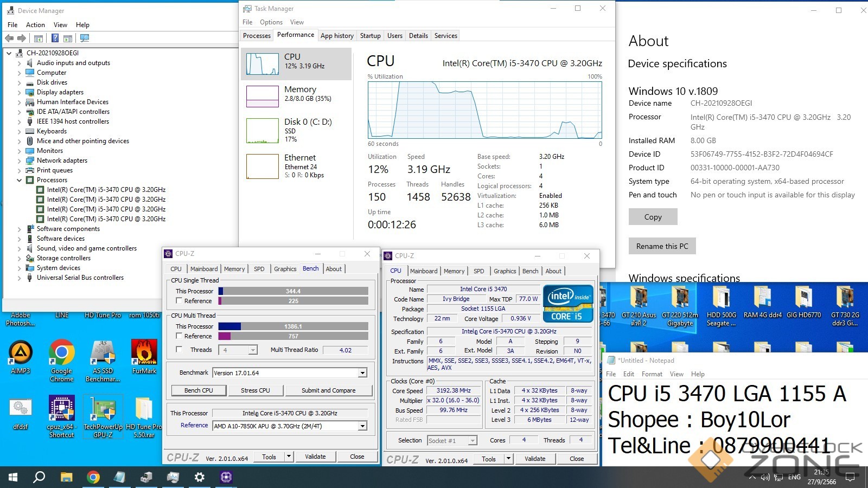Select Disk 0 (C: D:) in Task Manager sidebar
Screen dimensions: 868x488
coord(296,130)
